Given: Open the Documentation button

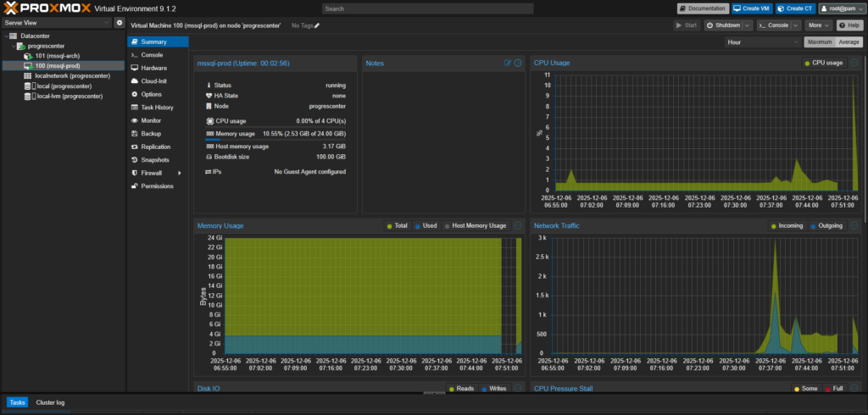Looking at the screenshot, I should pos(703,8).
